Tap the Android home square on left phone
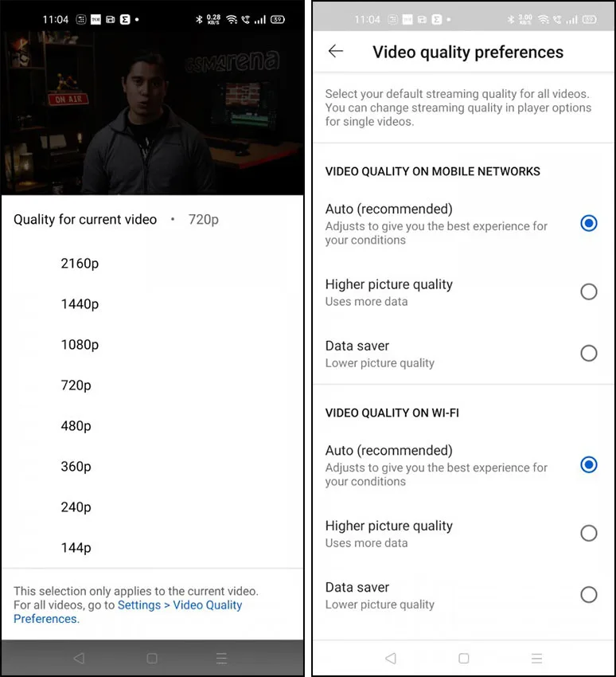 pos(152,658)
